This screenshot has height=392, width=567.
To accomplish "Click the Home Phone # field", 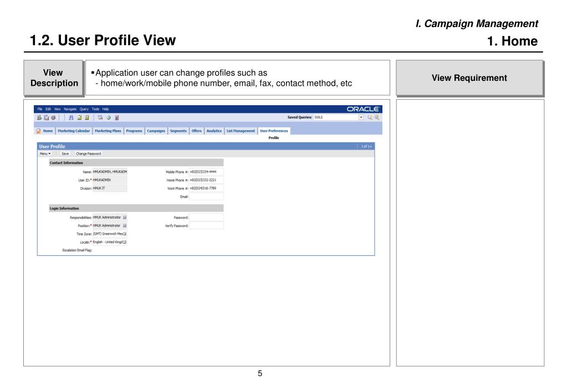I will coord(206,180).
